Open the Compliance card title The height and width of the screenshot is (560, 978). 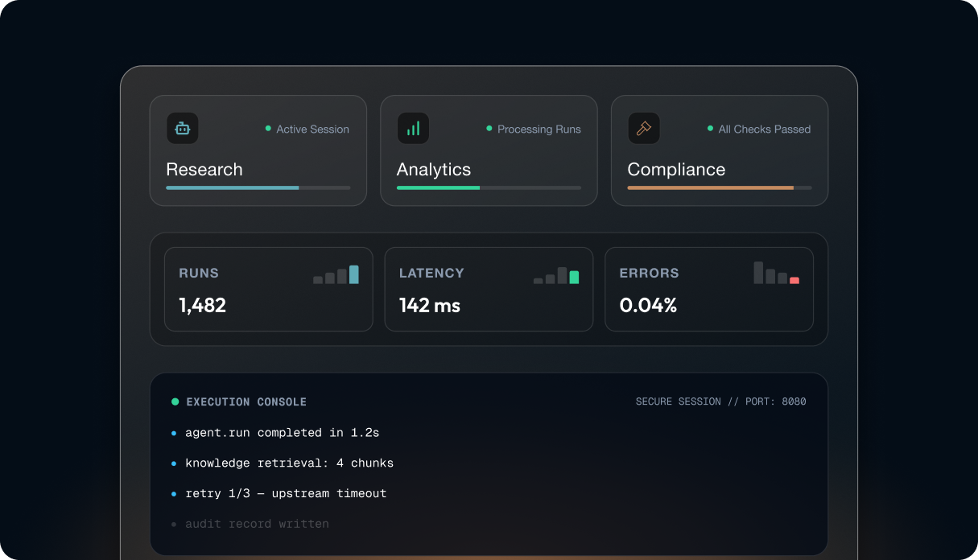point(676,170)
